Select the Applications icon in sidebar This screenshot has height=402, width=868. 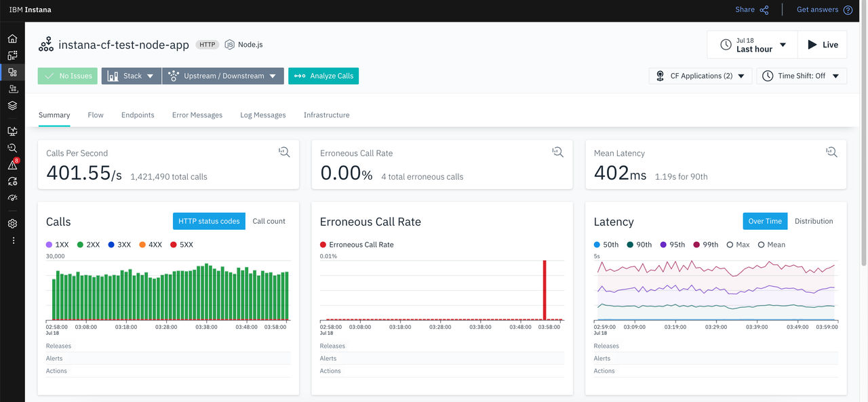point(12,72)
